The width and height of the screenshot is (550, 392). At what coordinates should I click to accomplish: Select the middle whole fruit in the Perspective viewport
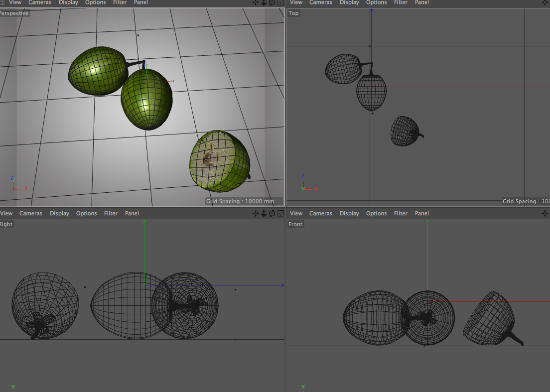coord(147,100)
